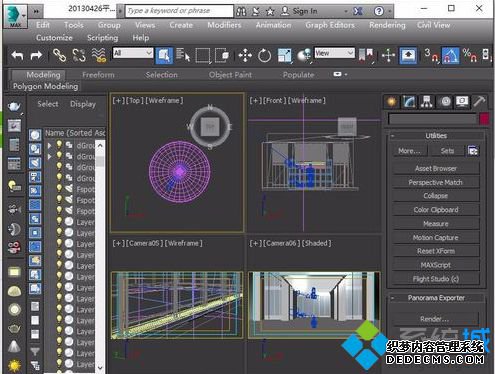The height and width of the screenshot is (374, 495).
Task: Expand the Polygon Modeling panel
Action: click(x=46, y=86)
